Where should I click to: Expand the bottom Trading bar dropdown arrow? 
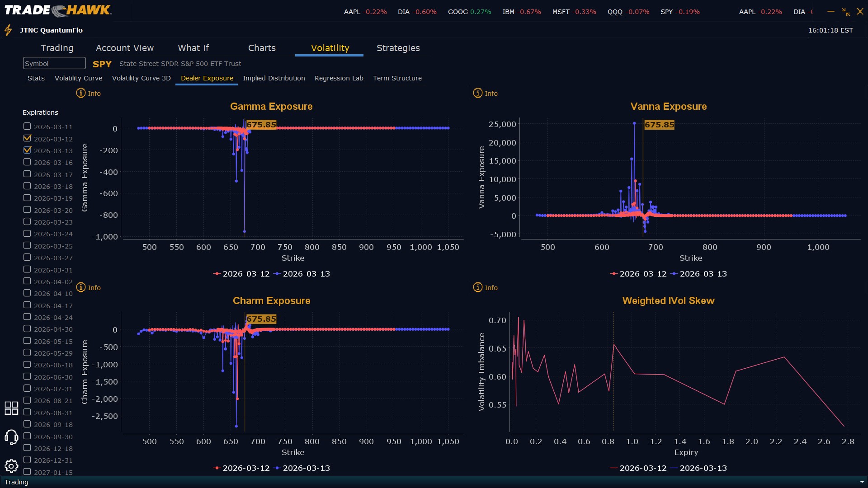[x=862, y=482]
